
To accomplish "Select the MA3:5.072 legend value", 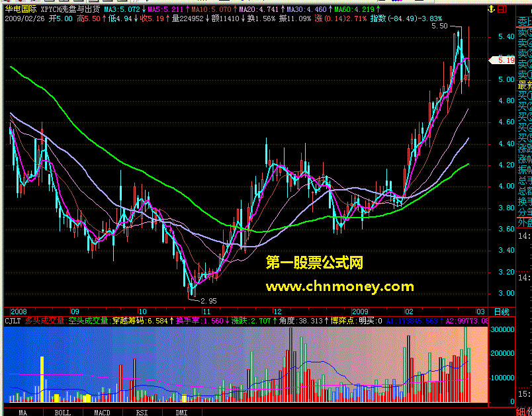I will (122, 9).
